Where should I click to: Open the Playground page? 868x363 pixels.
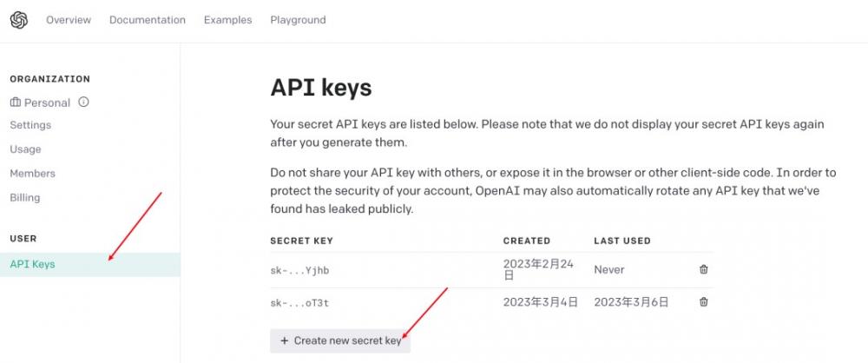[298, 20]
